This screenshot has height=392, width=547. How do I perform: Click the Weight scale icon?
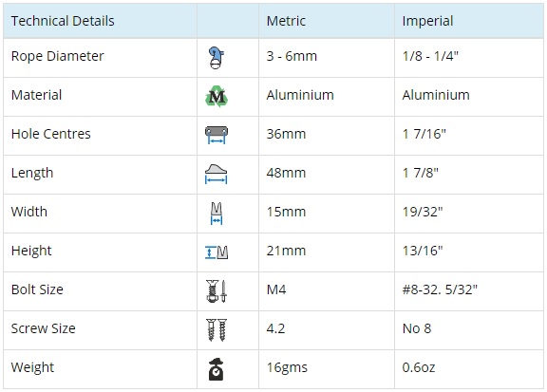(x=216, y=369)
